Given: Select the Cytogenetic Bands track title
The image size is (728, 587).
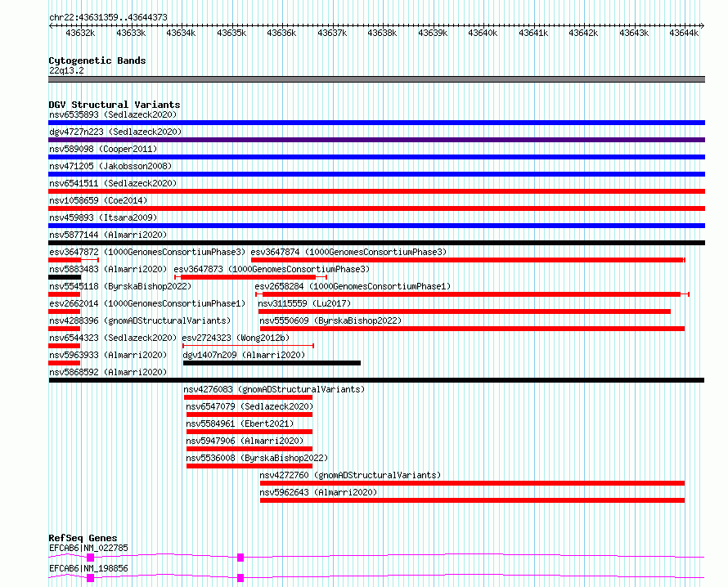Looking at the screenshot, I should [x=97, y=60].
